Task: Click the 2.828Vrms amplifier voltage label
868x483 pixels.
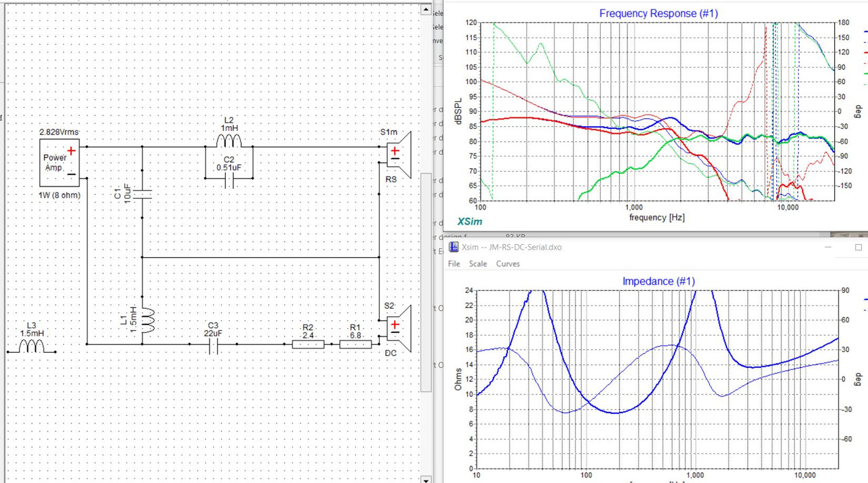Action: click(59, 132)
